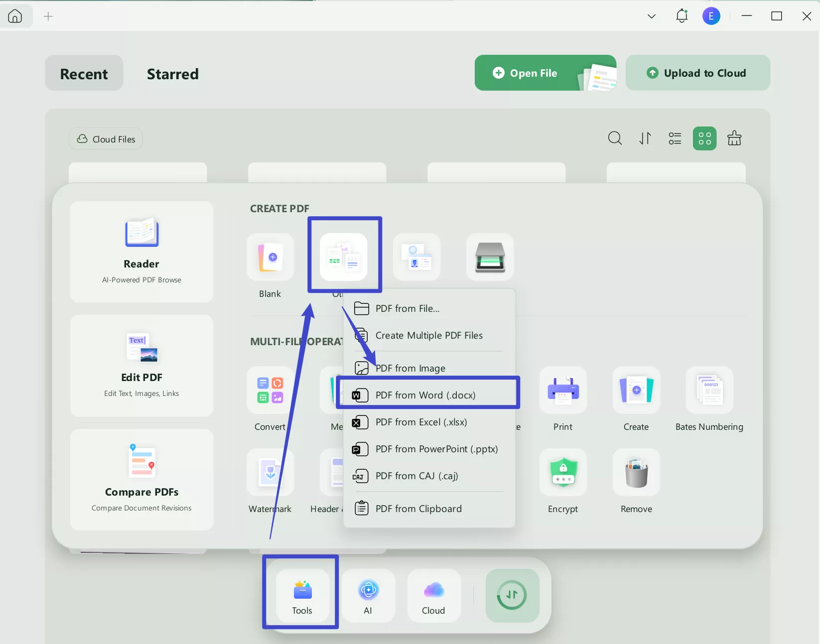Open the Cloud icon in bottom dock
This screenshot has width=820, height=644.
[433, 595]
